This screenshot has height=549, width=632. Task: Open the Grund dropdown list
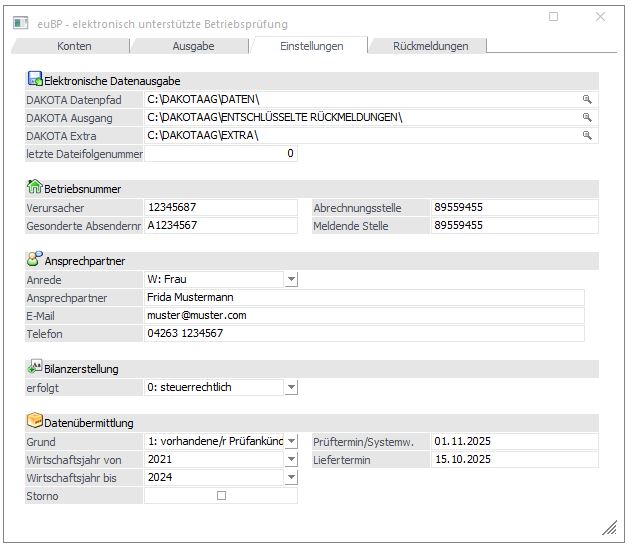pos(290,441)
